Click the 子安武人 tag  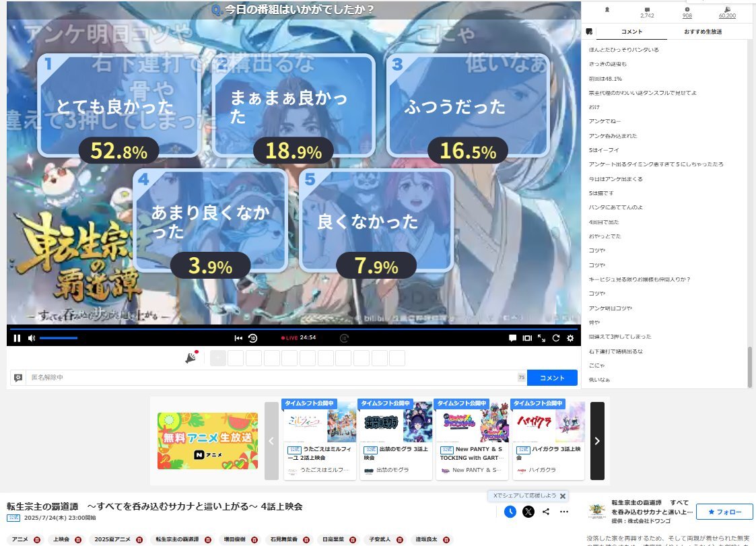[380, 539]
